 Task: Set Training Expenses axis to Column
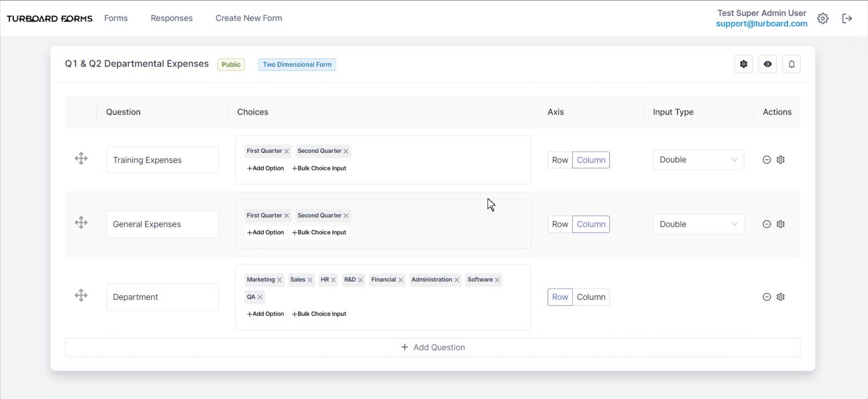pyautogui.click(x=591, y=160)
